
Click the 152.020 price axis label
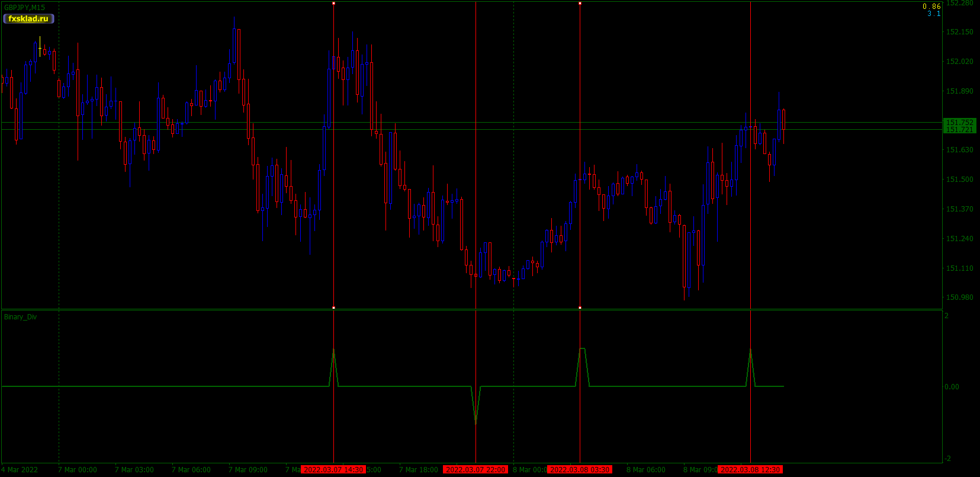(959, 62)
